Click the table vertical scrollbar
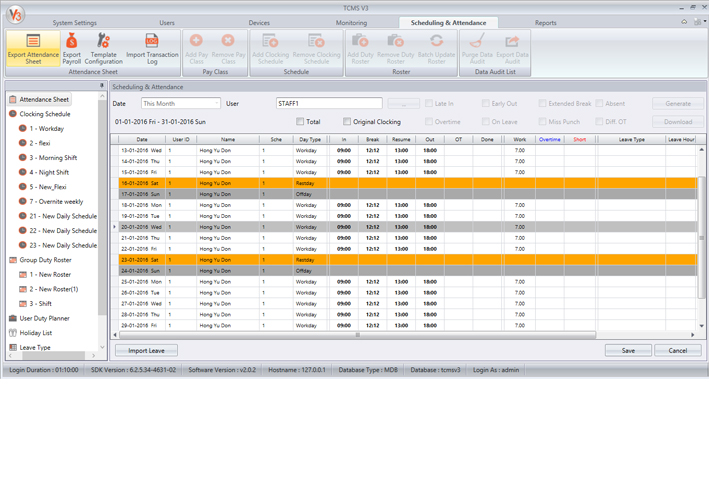Screen dimensions: 709x488 [701, 237]
